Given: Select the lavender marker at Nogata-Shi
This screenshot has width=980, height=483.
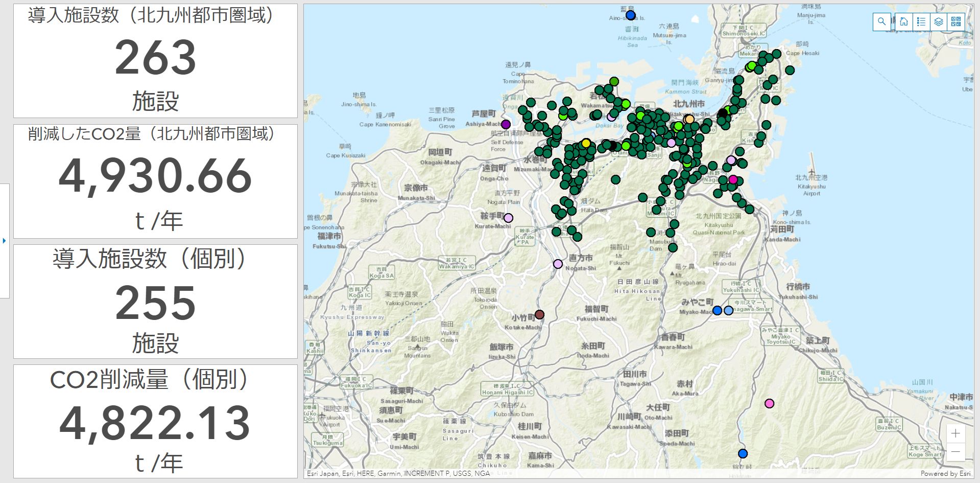Looking at the screenshot, I should [x=558, y=264].
